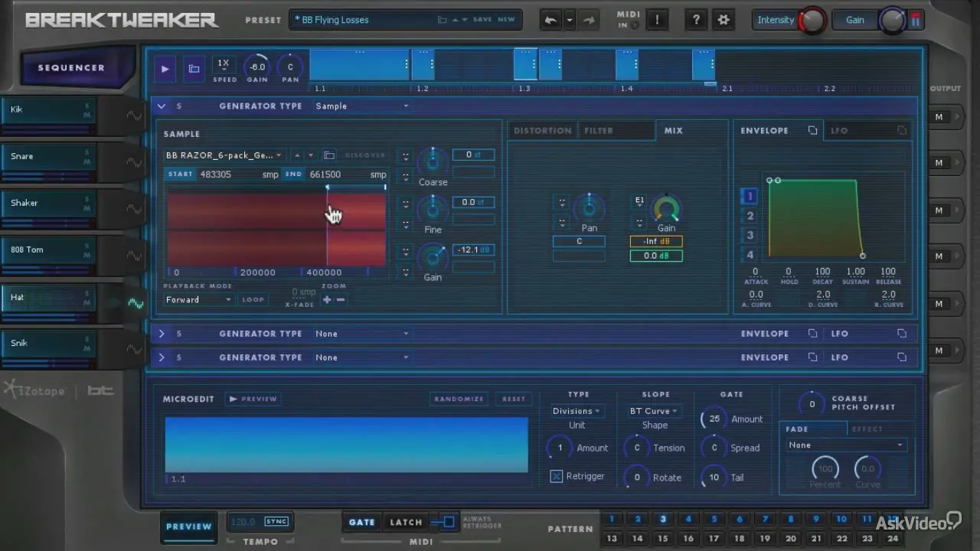Enable tempo SYNC

[x=276, y=522]
